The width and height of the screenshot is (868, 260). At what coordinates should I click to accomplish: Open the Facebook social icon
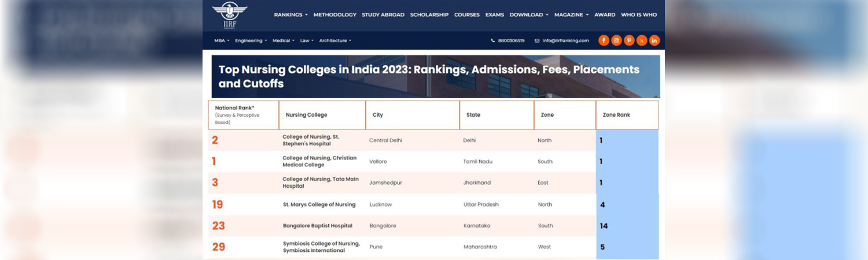(x=604, y=40)
